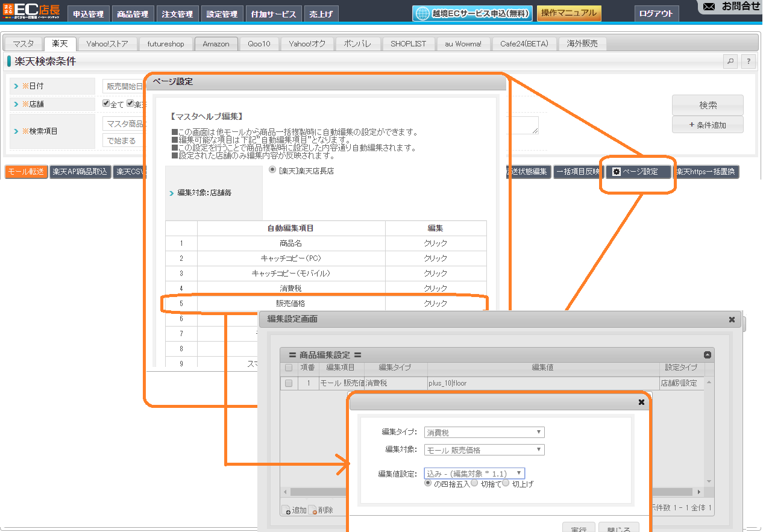Click the chevron beside 編集対象:店舗毎

click(x=172, y=193)
